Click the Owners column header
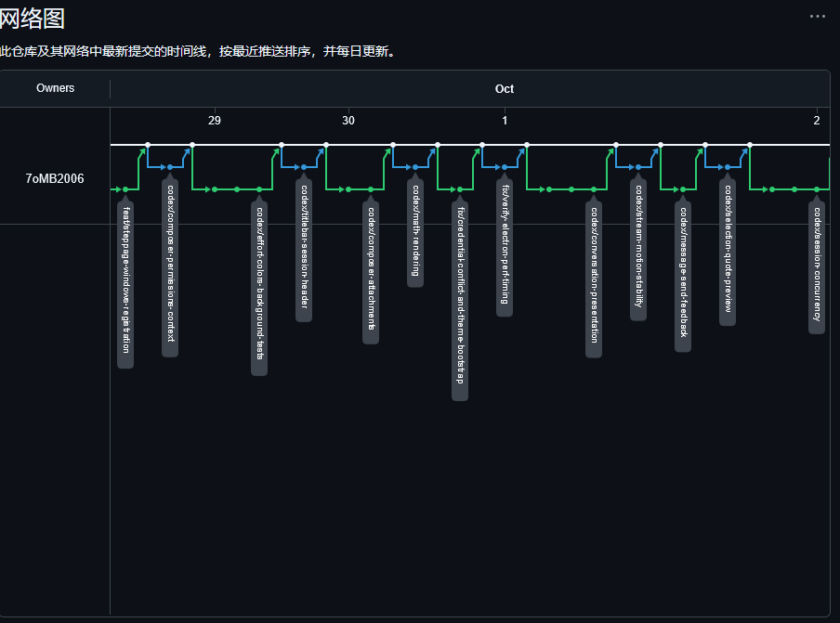 pos(55,88)
